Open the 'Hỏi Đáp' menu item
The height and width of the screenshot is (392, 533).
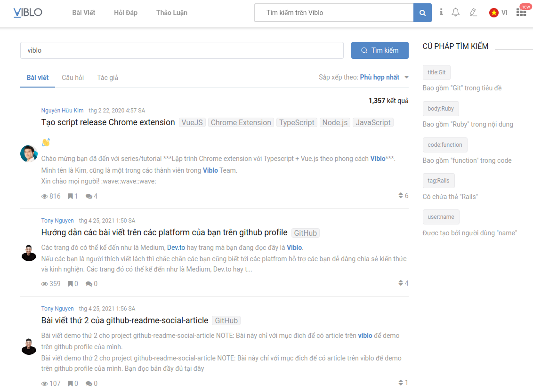click(125, 13)
